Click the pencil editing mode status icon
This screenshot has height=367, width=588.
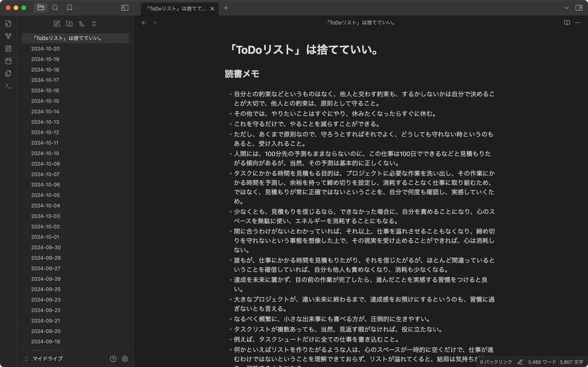pyautogui.click(x=520, y=362)
